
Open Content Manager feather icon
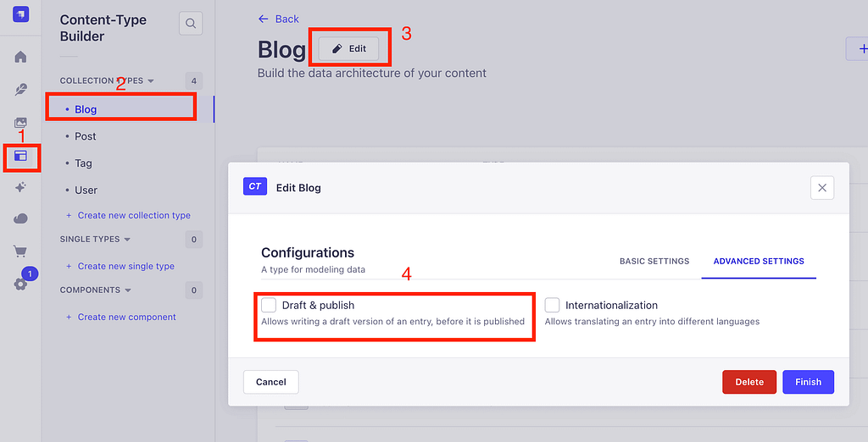click(x=20, y=89)
